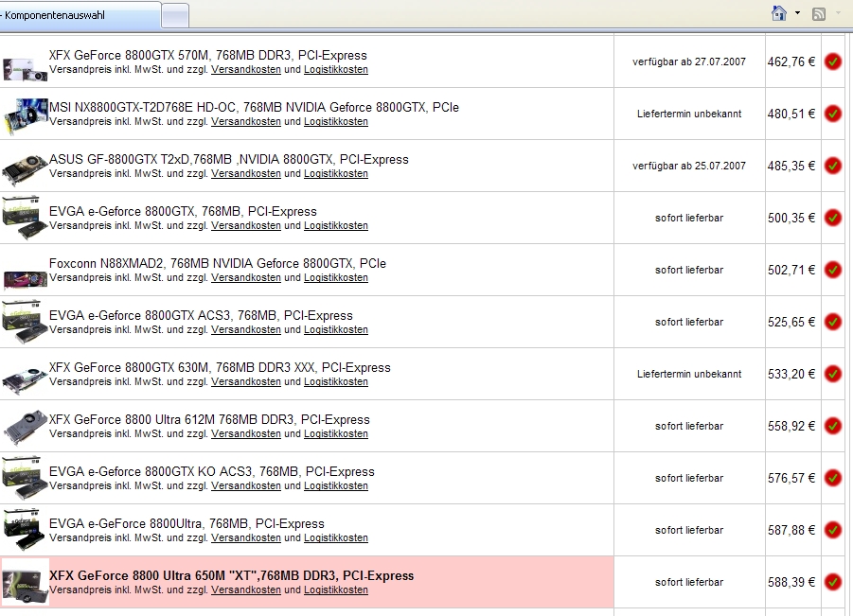Open thumbnail of ASUS GF-8800GTX T2xD card
Image resolution: width=853 pixels, height=616 pixels.
(x=25, y=169)
